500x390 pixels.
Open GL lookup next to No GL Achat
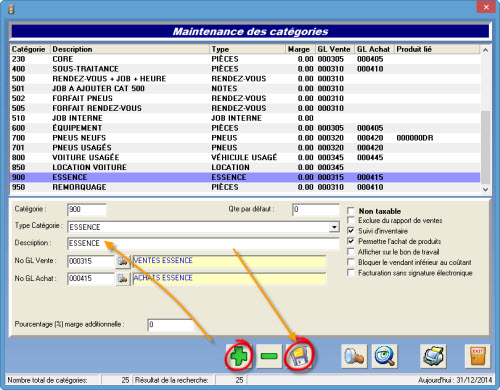point(123,279)
